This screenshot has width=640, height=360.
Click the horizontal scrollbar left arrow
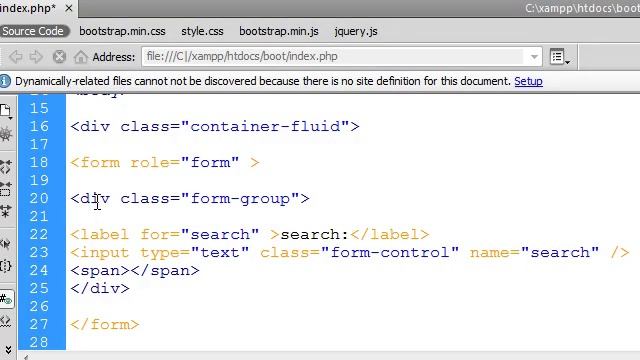coord(25,357)
